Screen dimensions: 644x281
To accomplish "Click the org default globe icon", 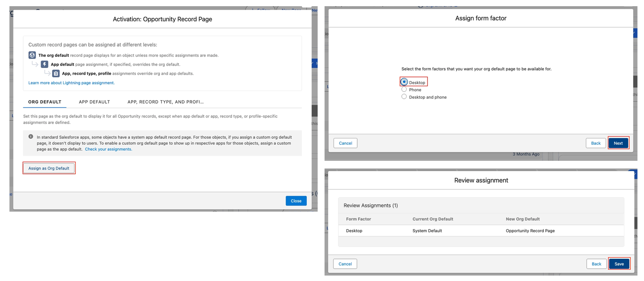I will click(x=32, y=55).
